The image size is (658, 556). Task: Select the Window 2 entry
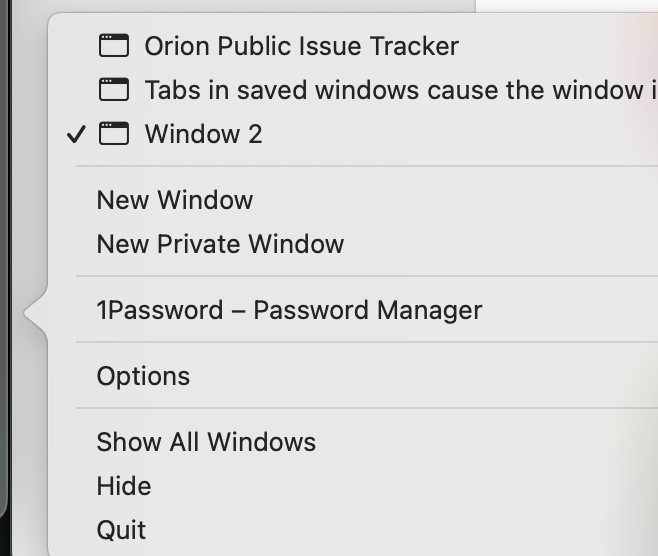[x=203, y=134]
